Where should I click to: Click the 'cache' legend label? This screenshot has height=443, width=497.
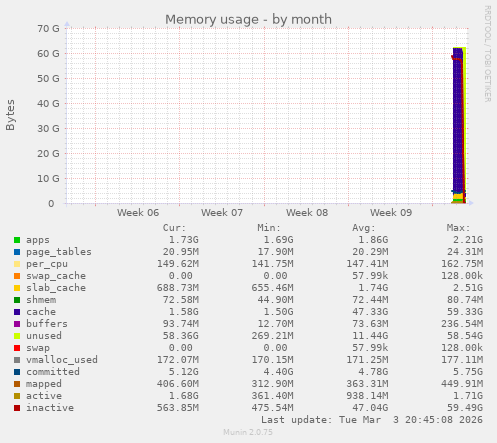[41, 312]
